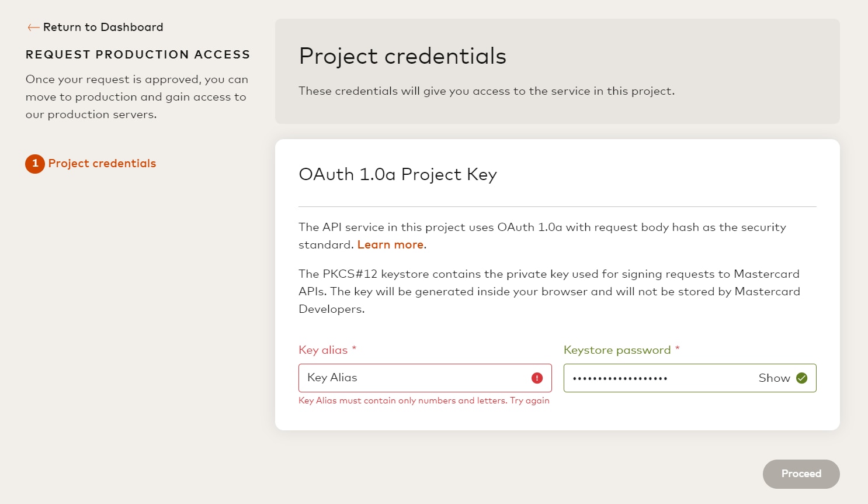
Task: Click the green checkmark validation icon
Action: tap(802, 378)
